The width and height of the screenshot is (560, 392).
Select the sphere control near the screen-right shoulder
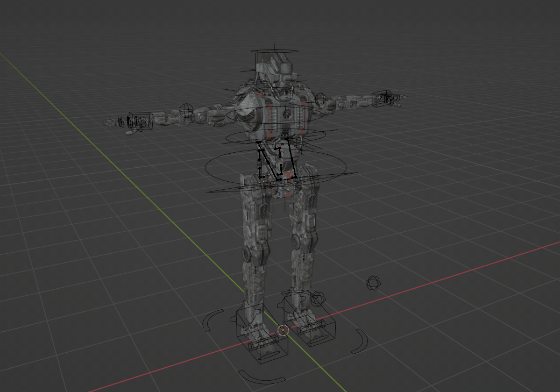321,99
